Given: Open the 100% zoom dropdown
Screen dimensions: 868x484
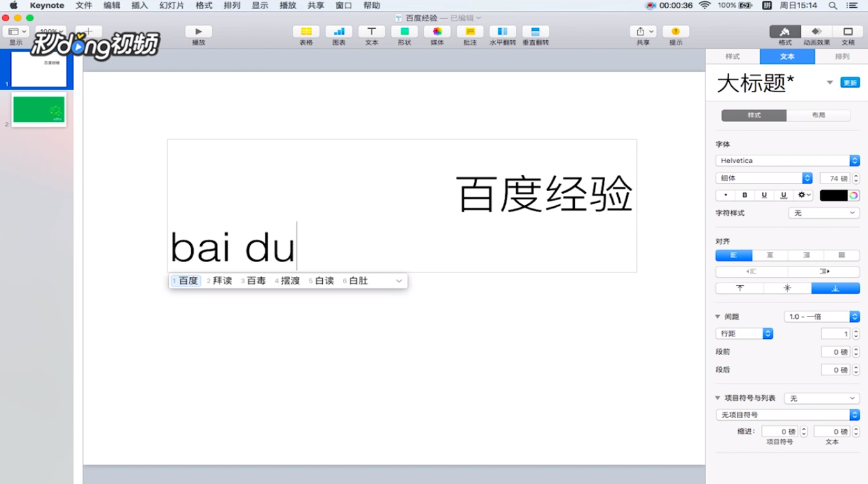Looking at the screenshot, I should tap(51, 31).
